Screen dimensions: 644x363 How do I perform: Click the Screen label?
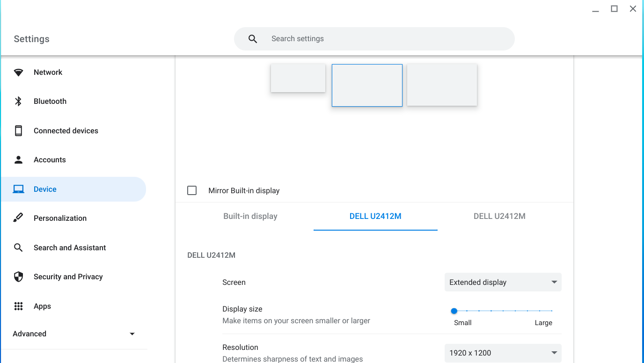pos(234,283)
